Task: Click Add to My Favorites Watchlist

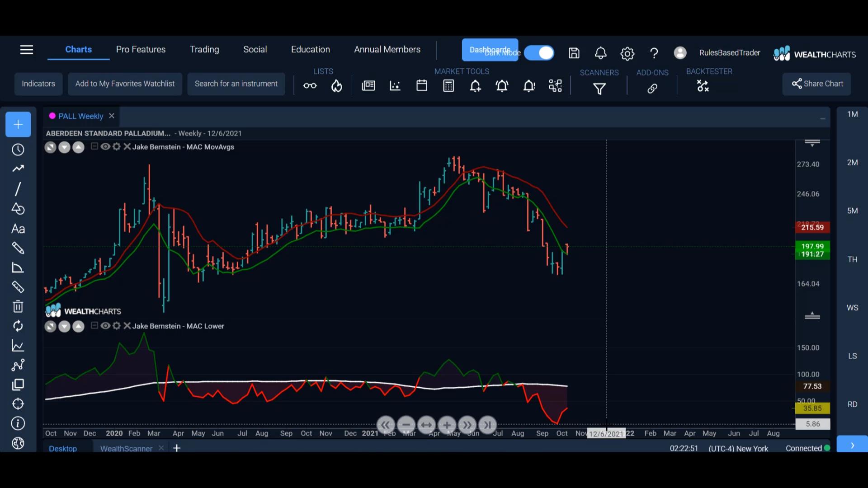Action: (x=125, y=84)
